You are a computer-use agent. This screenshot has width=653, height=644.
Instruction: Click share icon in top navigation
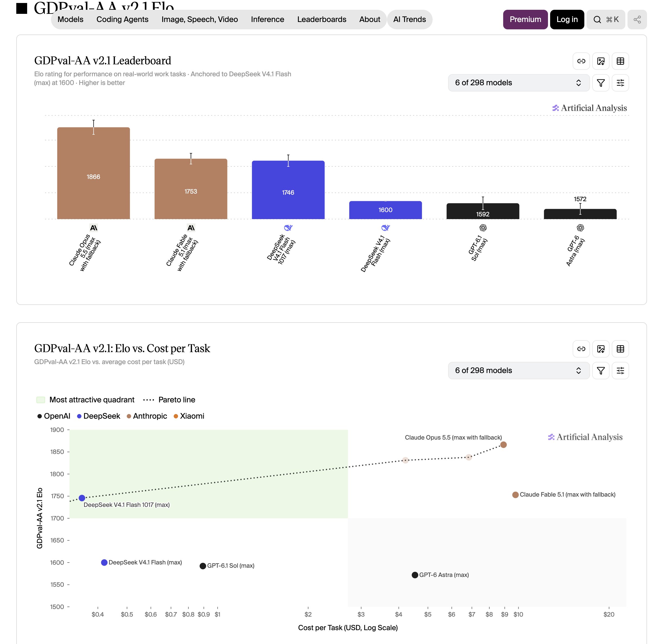click(637, 20)
